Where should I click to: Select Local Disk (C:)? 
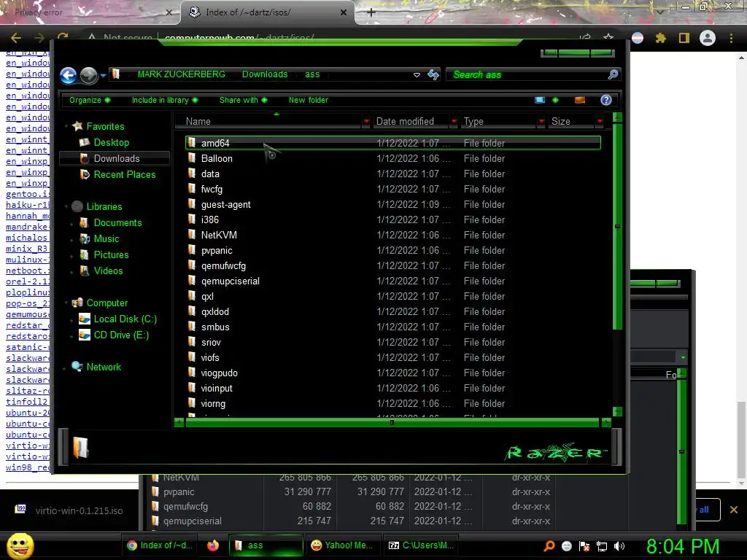coord(125,319)
